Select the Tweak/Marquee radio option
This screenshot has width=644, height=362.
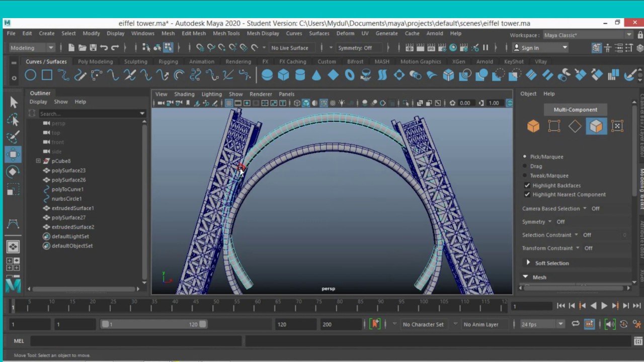(x=525, y=175)
